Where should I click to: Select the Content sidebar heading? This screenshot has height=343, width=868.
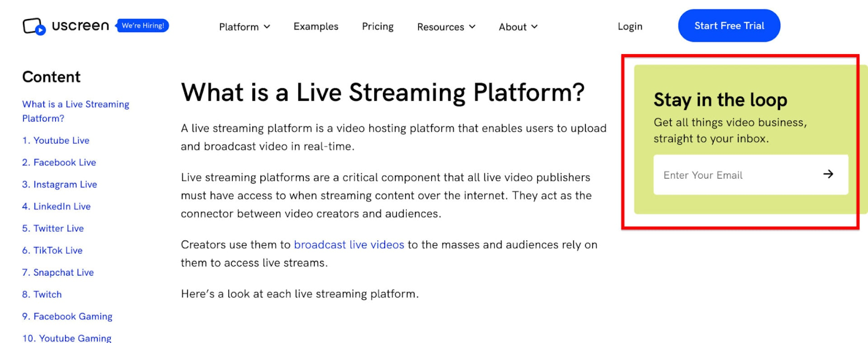pyautogui.click(x=52, y=77)
